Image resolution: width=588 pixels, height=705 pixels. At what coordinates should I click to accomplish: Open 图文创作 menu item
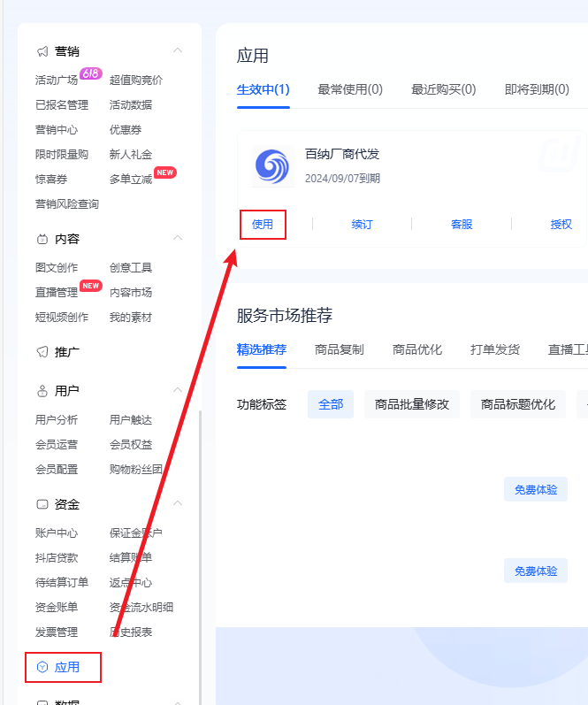click(57, 268)
